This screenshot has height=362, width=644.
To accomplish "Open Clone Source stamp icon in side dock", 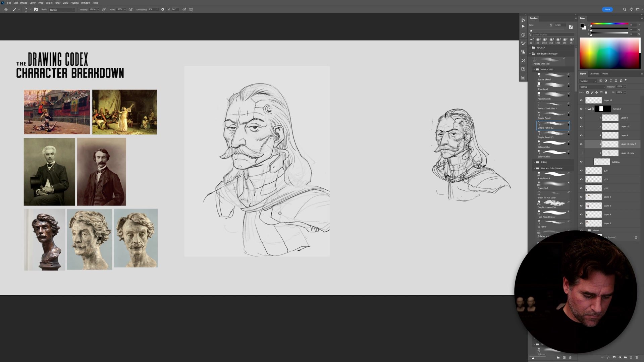I will (523, 52).
